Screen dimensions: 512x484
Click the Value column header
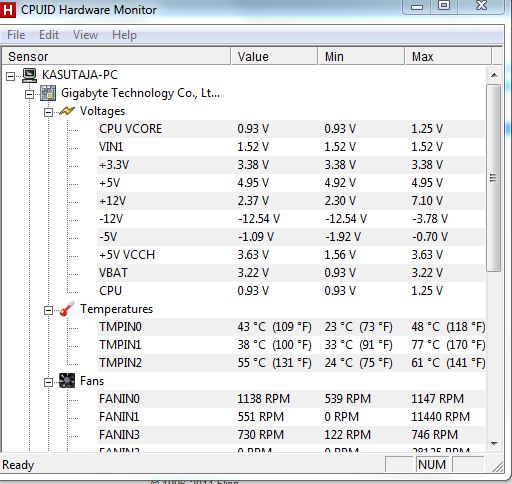pyautogui.click(x=274, y=56)
